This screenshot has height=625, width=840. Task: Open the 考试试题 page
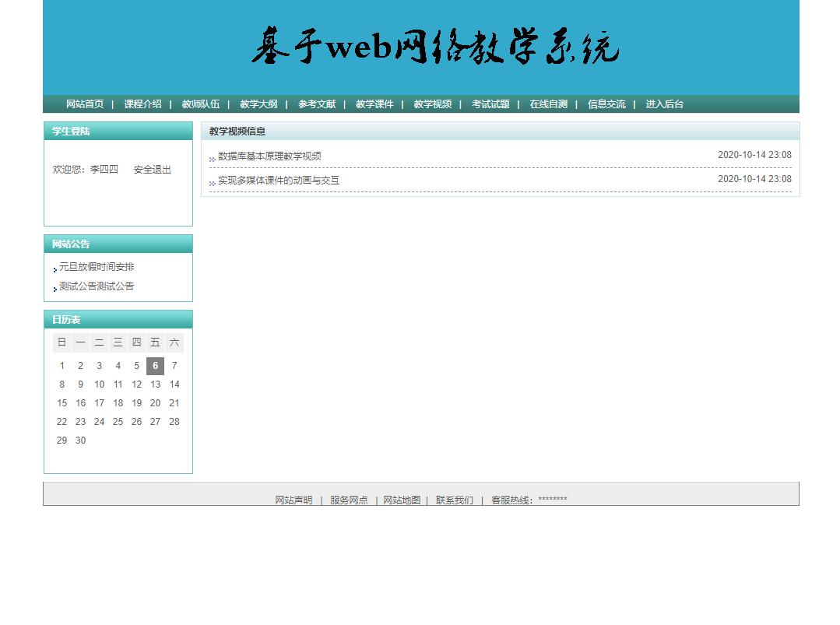click(x=490, y=104)
